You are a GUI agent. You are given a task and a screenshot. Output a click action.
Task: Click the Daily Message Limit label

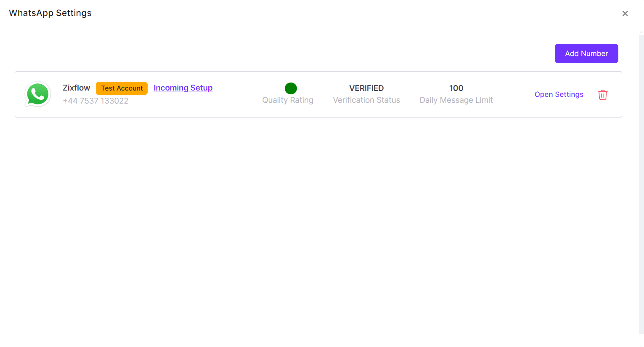click(456, 100)
